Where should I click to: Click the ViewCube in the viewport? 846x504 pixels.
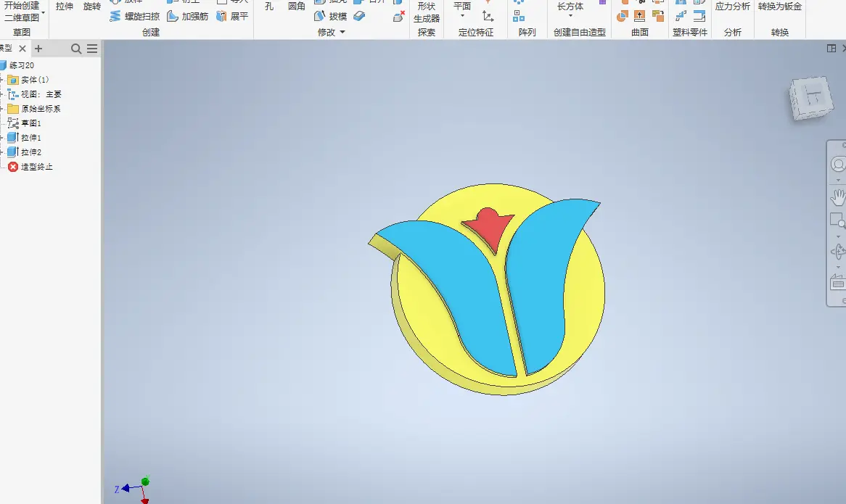[810, 98]
